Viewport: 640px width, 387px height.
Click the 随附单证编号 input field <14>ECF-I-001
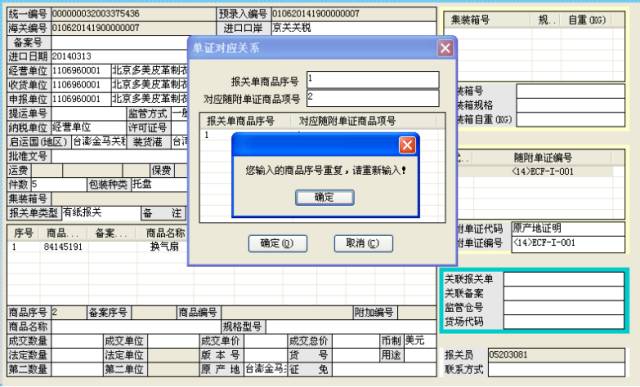point(568,244)
